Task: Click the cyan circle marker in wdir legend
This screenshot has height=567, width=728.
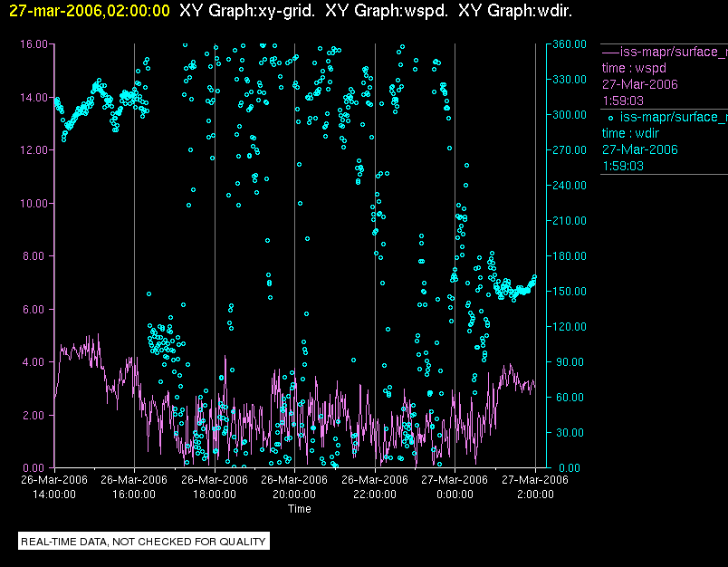Action: point(610,118)
